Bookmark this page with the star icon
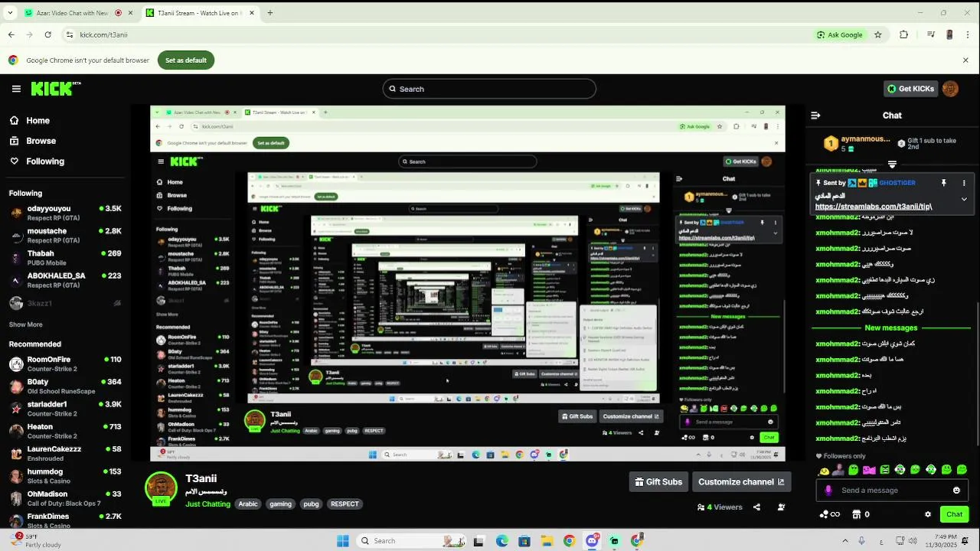980x551 pixels. pos(878,34)
